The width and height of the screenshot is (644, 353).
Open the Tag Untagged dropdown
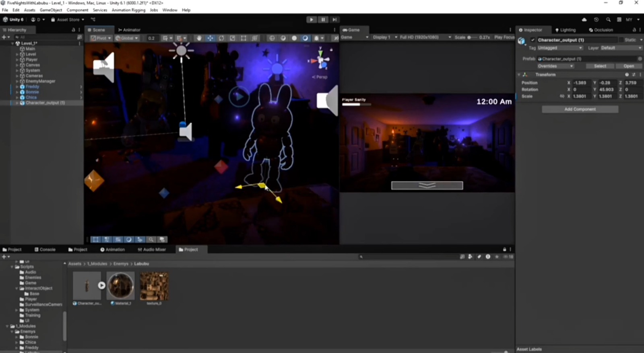[560, 48]
